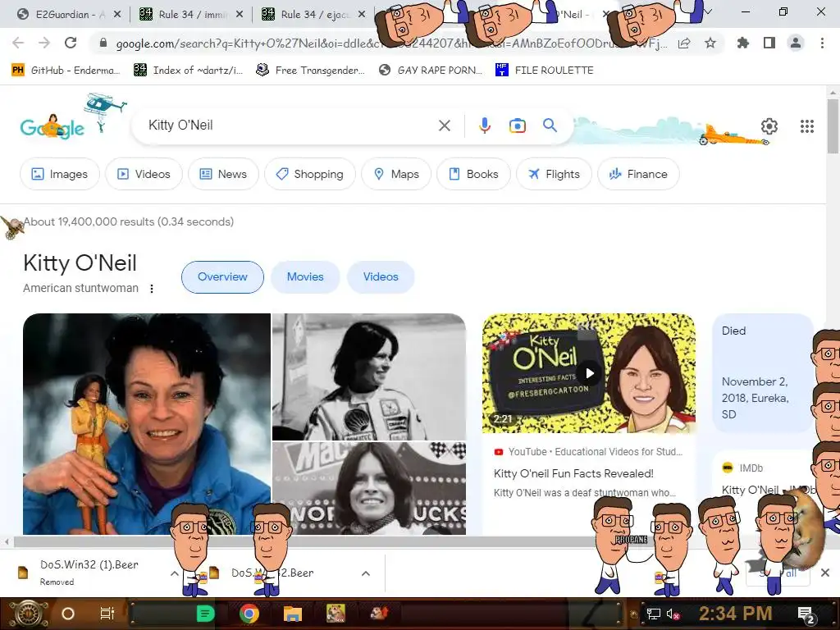This screenshot has width=840, height=630.
Task: Open the share page icon in address bar
Action: 684,43
